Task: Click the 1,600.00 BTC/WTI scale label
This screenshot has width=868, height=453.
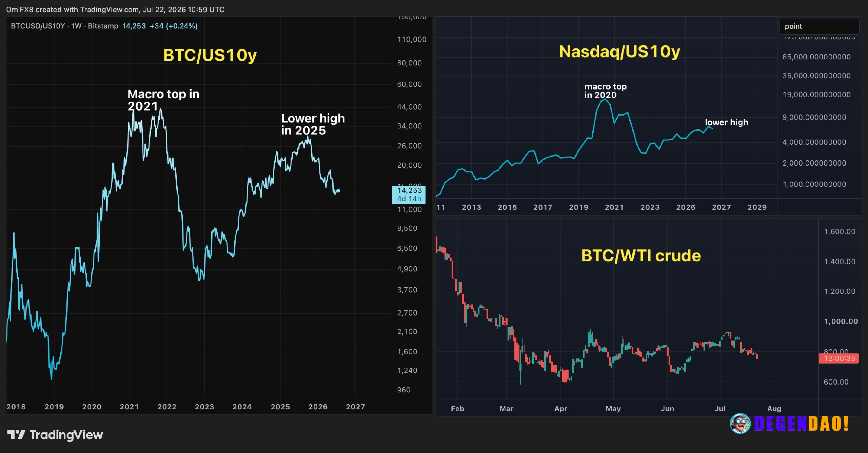Action: [x=840, y=232]
